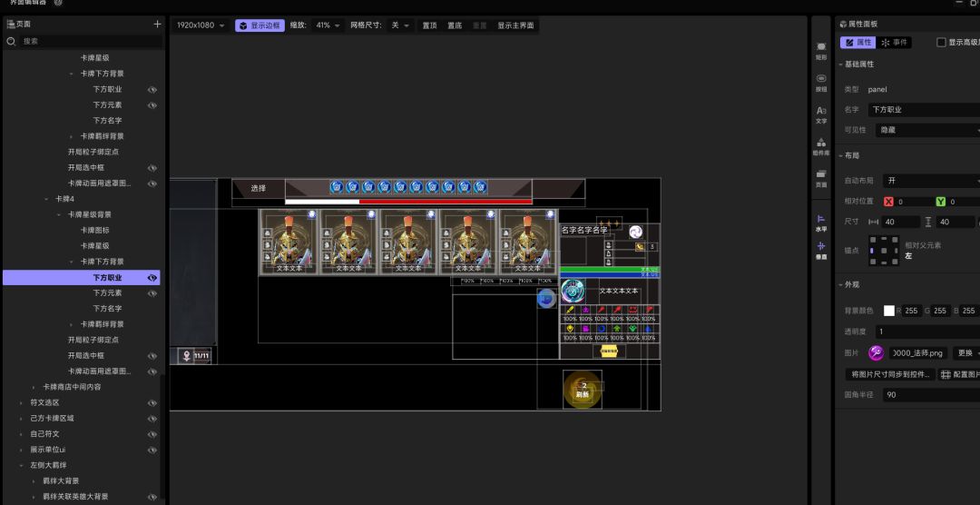Open the 页面 page tool in sidebar
The height and width of the screenshot is (505, 980).
pos(821,178)
